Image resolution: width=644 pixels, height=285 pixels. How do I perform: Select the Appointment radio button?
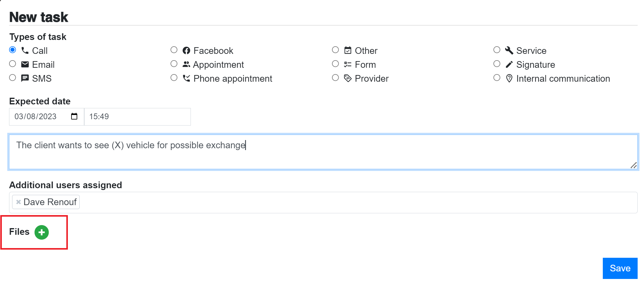coord(174,64)
